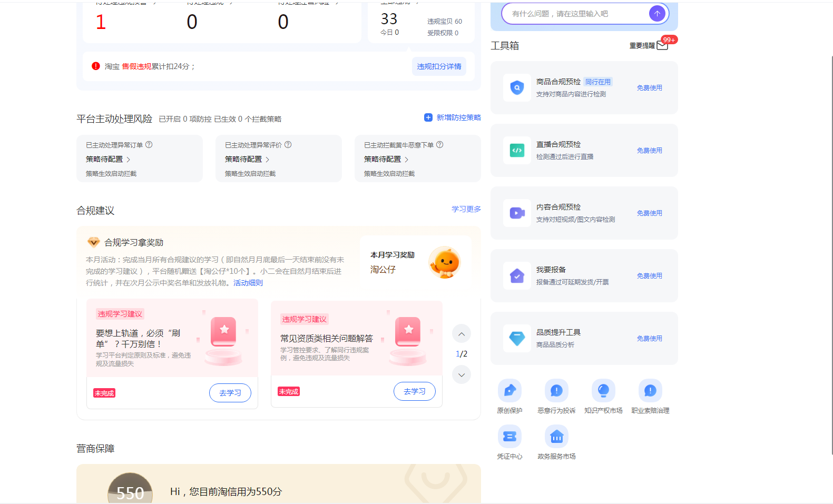The image size is (833, 504).
Task: Click the diamond icon beside 合规学习拿奖励
Action: [94, 242]
